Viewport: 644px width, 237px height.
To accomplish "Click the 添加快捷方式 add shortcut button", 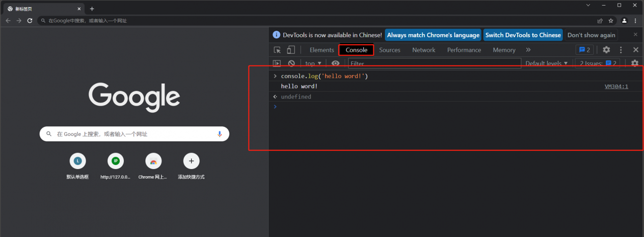I will click(191, 167).
